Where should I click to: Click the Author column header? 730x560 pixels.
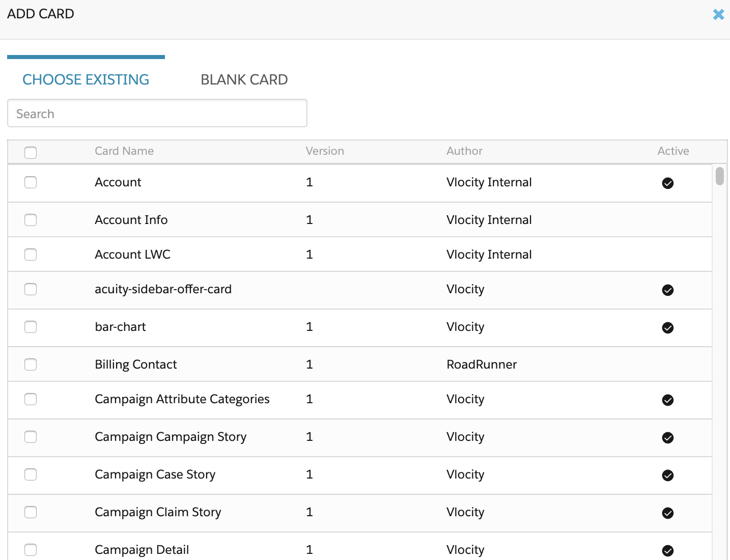[x=464, y=151]
